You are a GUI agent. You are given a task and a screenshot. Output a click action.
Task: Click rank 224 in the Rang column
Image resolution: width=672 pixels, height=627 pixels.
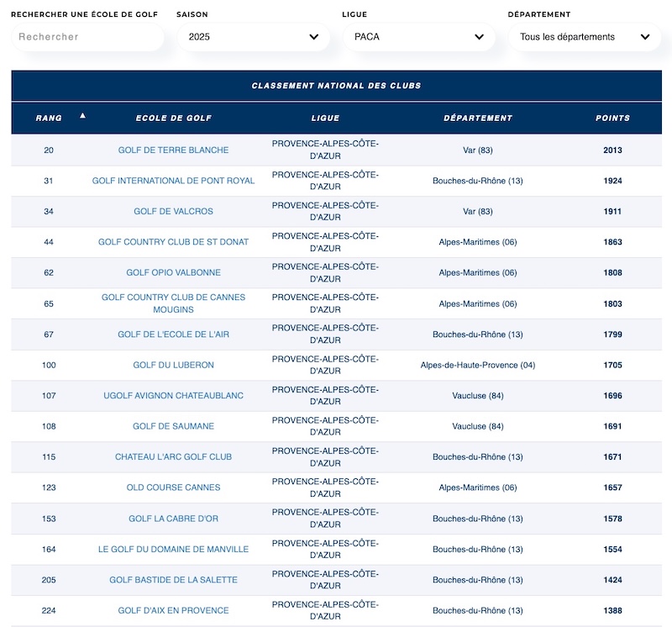point(49,610)
